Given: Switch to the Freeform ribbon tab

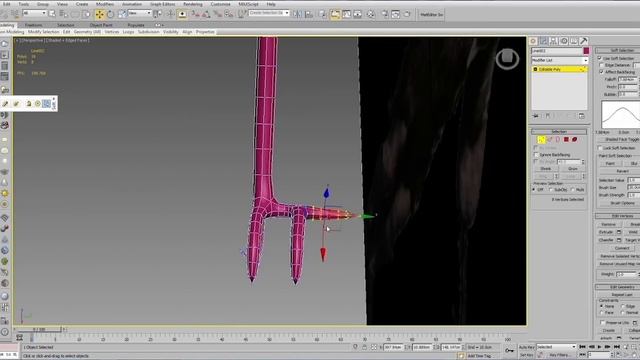Looking at the screenshot, I should point(33,25).
